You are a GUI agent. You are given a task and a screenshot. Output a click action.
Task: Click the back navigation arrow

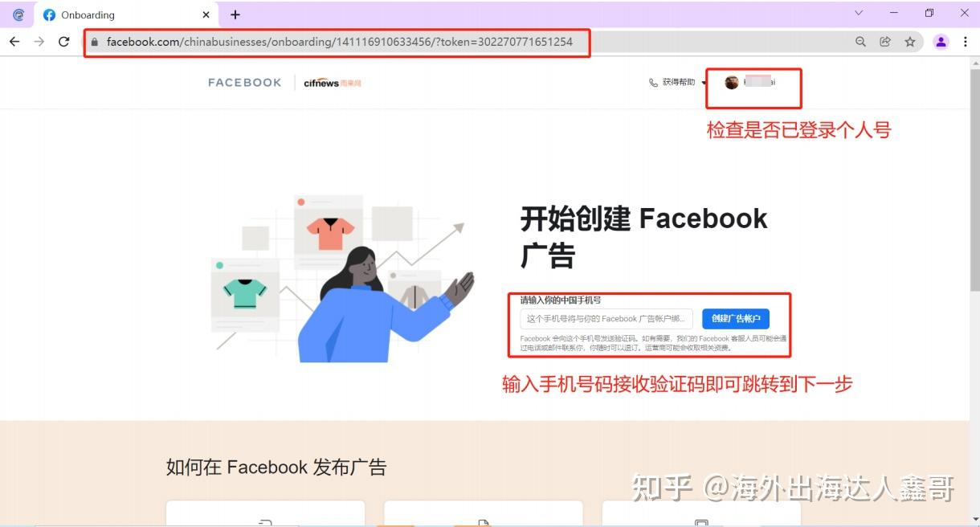14,42
